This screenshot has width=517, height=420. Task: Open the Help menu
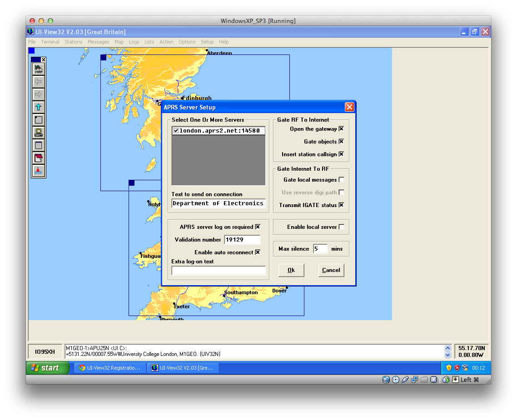[224, 42]
